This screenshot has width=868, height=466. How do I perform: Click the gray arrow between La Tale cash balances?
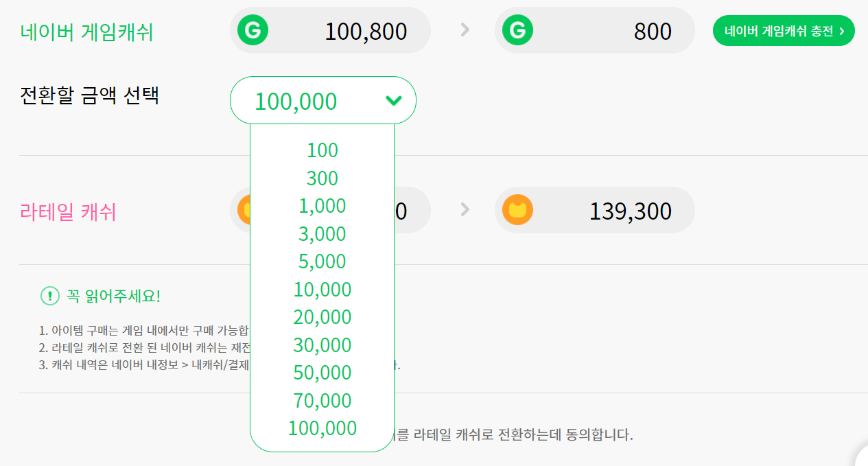tap(465, 210)
